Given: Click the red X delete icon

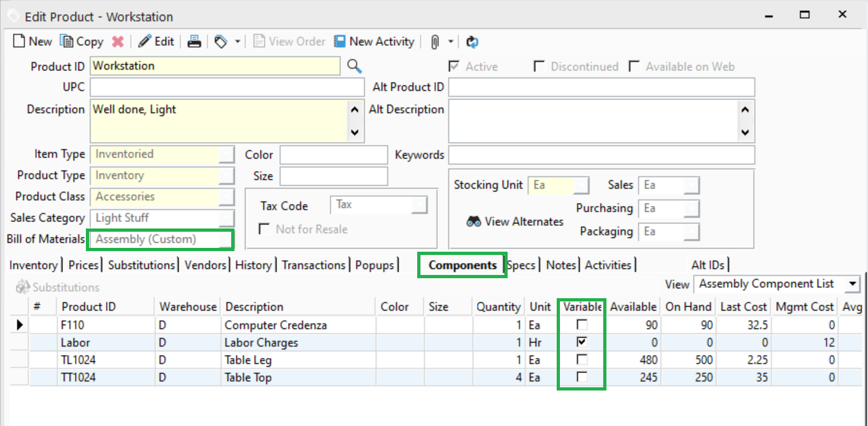Looking at the screenshot, I should click(118, 42).
